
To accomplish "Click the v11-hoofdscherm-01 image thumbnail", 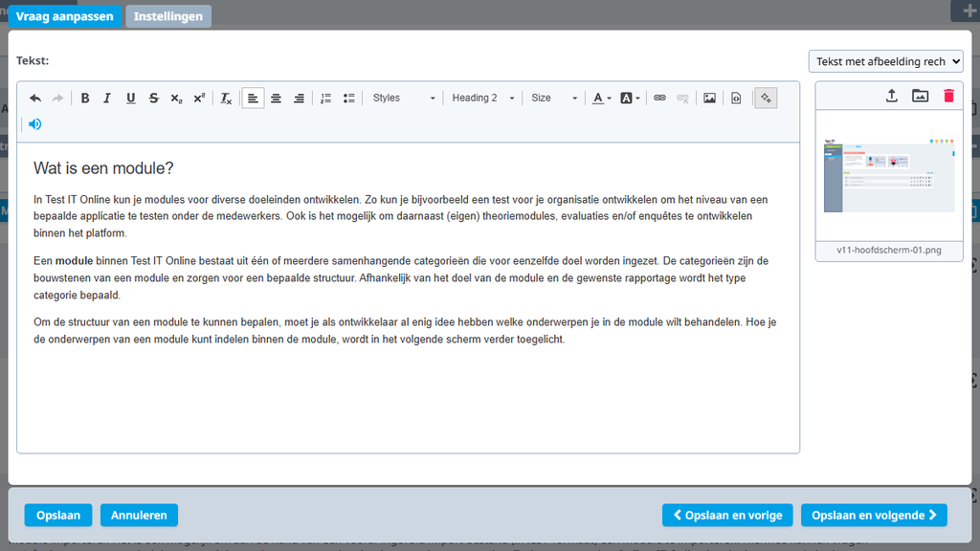I will (x=889, y=176).
